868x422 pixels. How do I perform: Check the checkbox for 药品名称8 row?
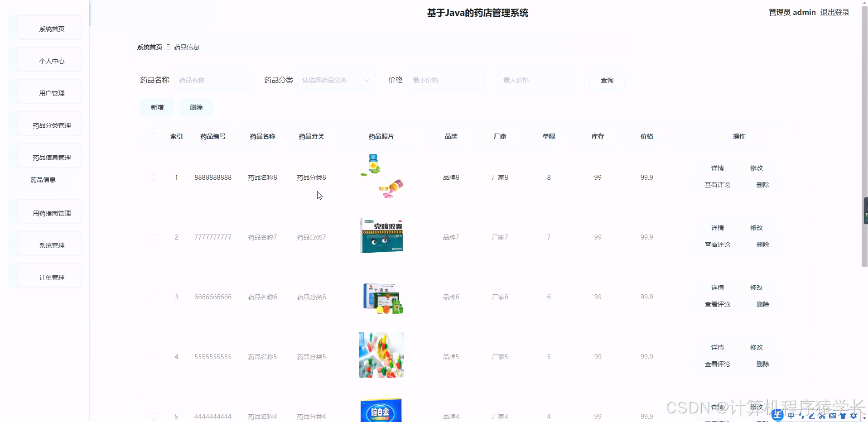(x=154, y=177)
